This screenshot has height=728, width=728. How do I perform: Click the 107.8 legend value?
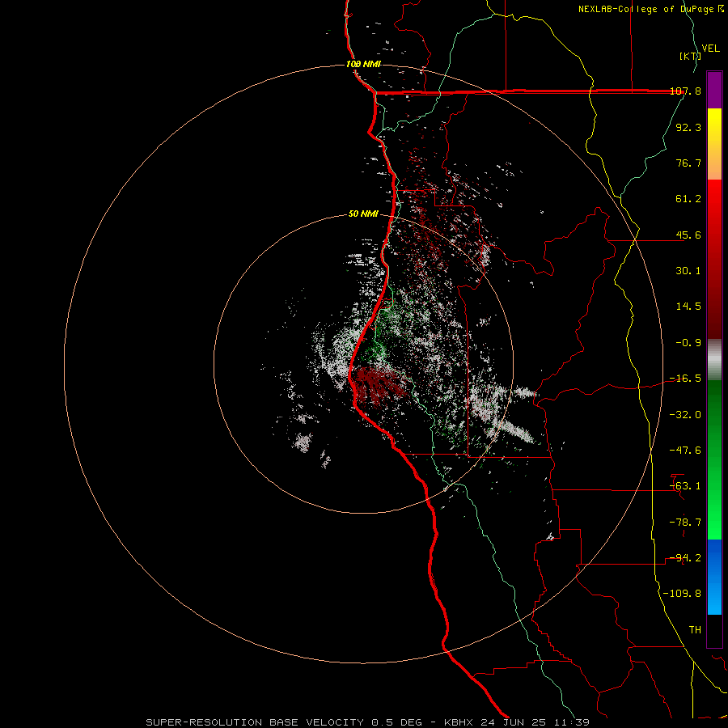pos(685,91)
